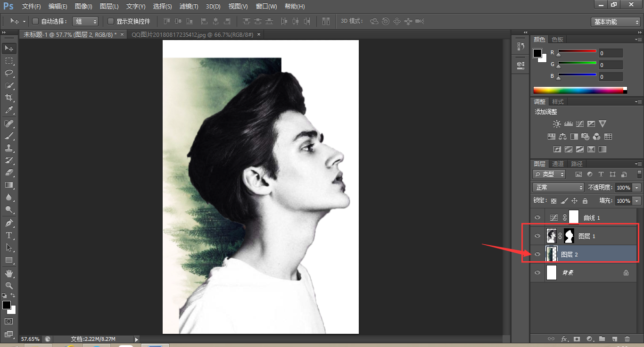Toggle Quick Mask mode in the toolbox
The width and height of the screenshot is (644, 347).
point(9,322)
